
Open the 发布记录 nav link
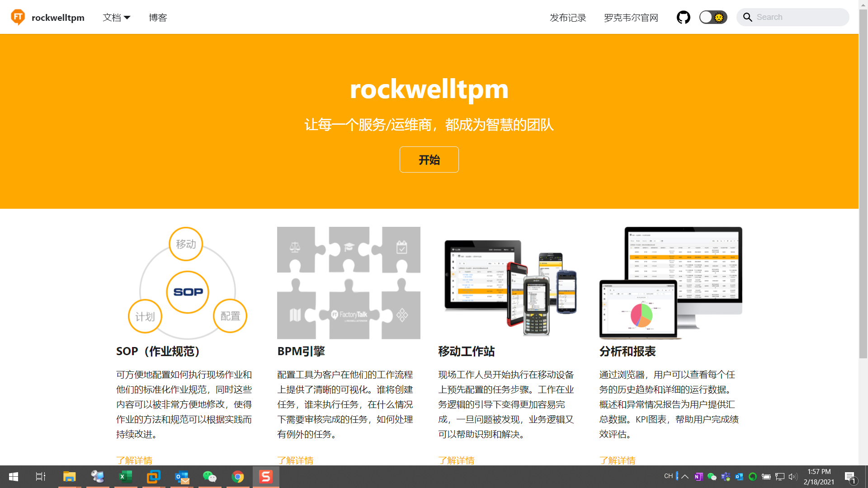click(568, 18)
